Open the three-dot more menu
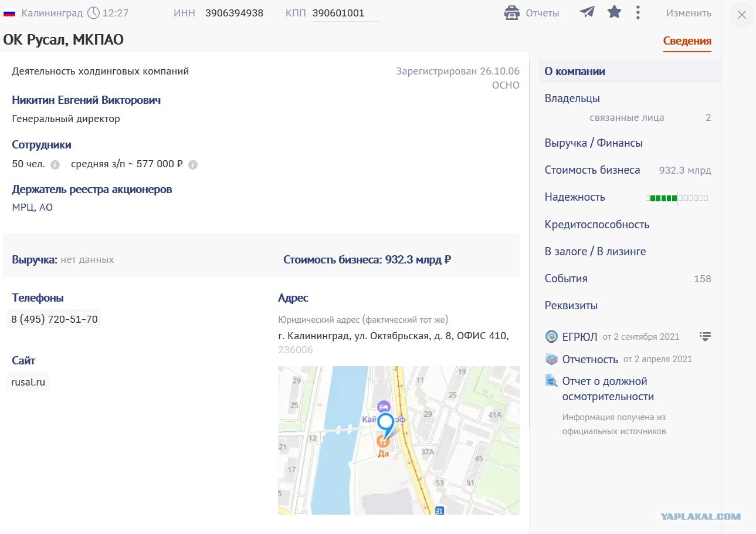This screenshot has height=534, width=756. tap(638, 12)
